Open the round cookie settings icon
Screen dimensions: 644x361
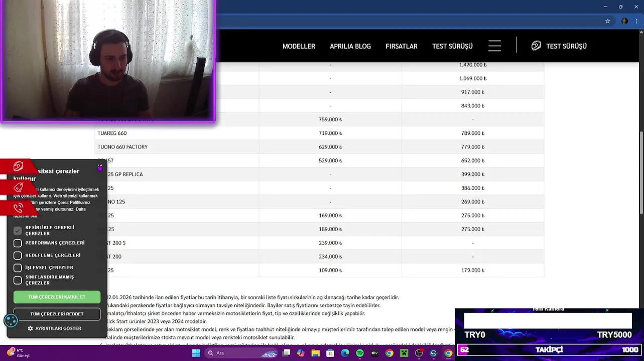point(11,320)
